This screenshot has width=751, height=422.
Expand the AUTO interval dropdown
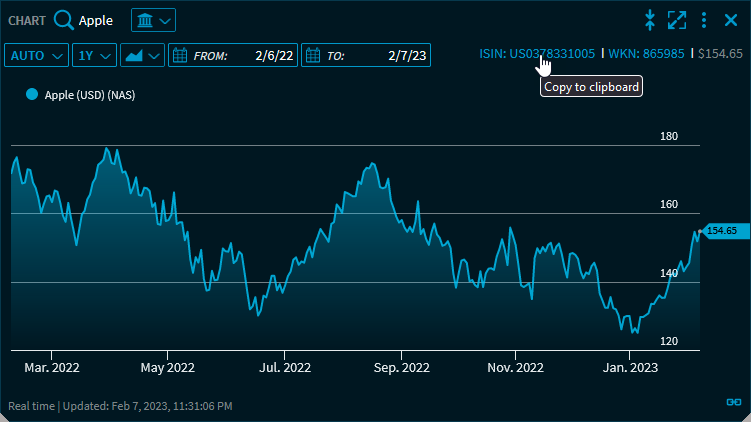(x=38, y=56)
